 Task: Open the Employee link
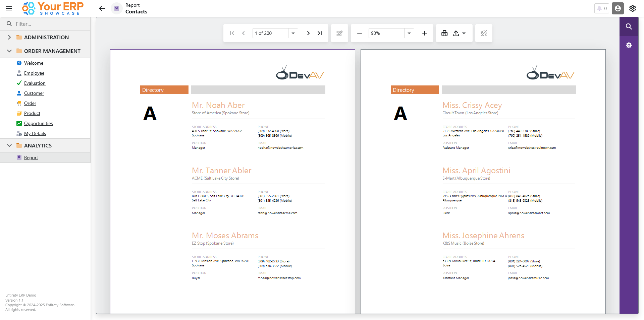(x=34, y=73)
